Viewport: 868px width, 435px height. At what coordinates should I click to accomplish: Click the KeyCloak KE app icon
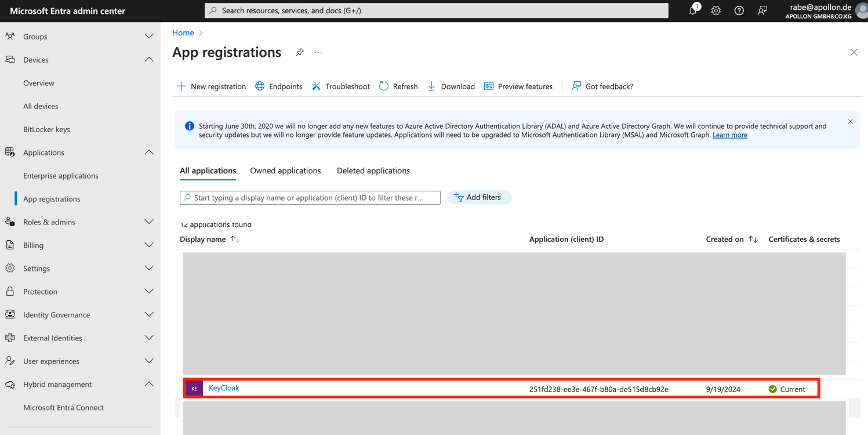click(x=194, y=389)
